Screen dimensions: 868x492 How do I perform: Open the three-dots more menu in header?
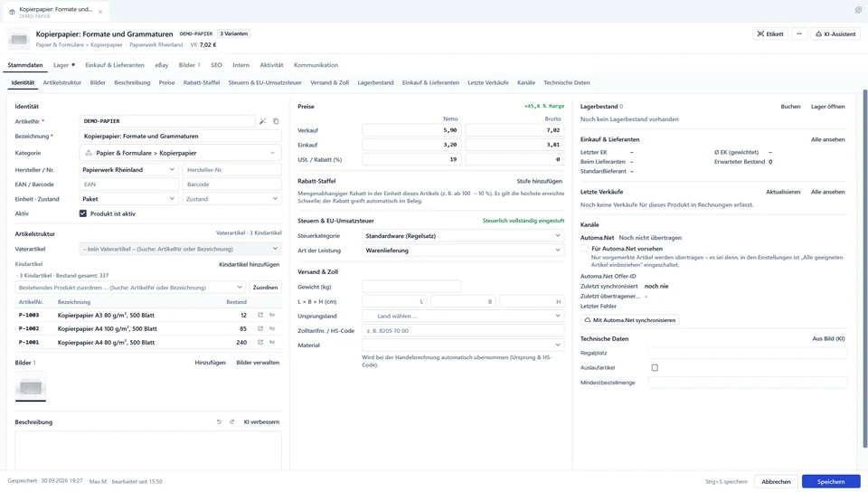pyautogui.click(x=799, y=33)
